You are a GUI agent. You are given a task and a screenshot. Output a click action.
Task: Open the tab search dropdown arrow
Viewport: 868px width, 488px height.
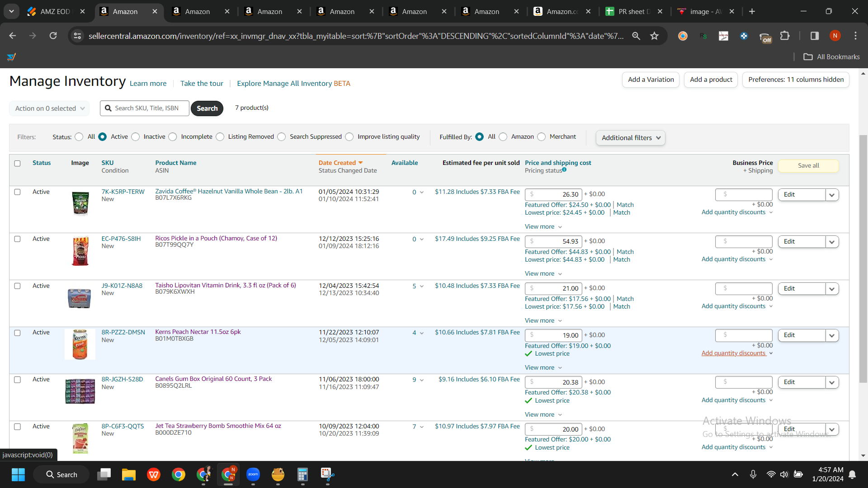(x=11, y=11)
